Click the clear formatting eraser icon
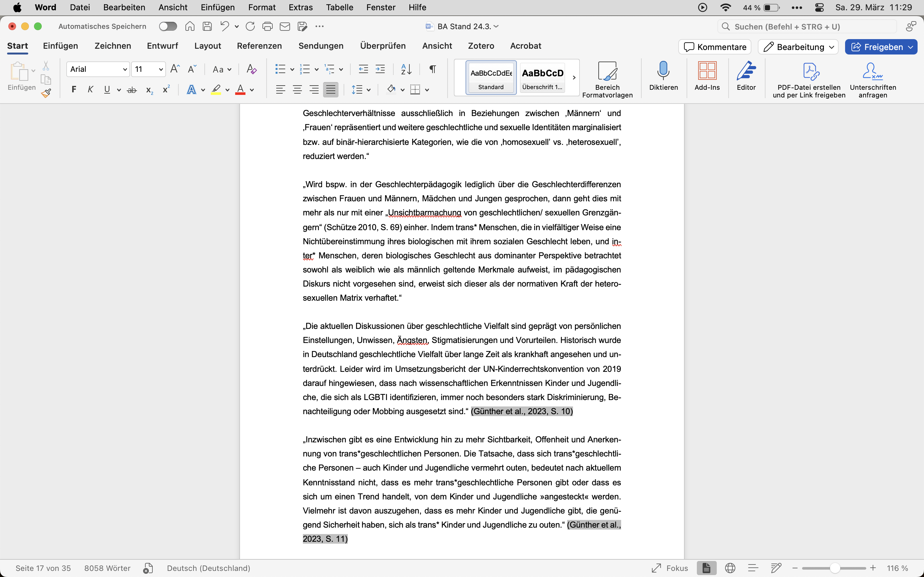 click(251, 69)
